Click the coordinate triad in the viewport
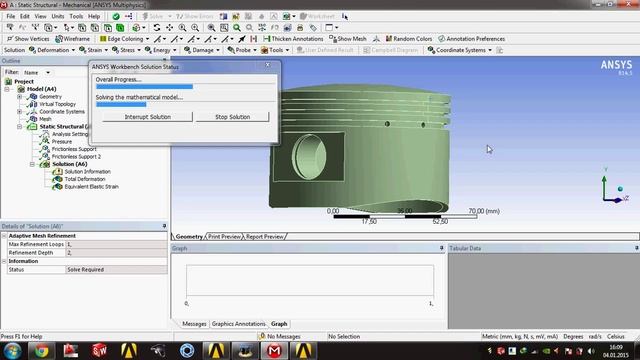The image size is (640, 360). tap(615, 186)
